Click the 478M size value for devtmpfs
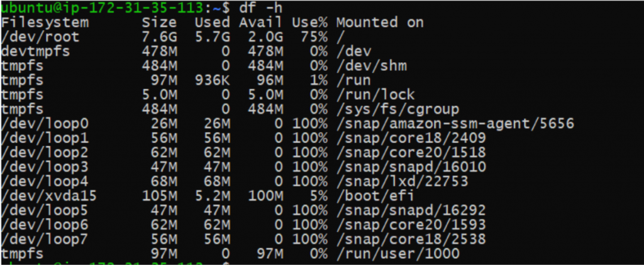The image size is (644, 265). coord(159,51)
